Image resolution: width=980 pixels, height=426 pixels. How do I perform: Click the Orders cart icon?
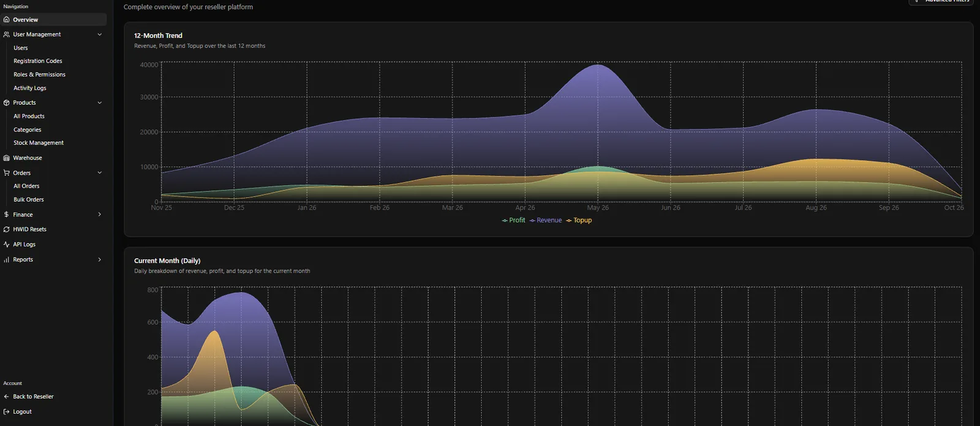click(7, 173)
